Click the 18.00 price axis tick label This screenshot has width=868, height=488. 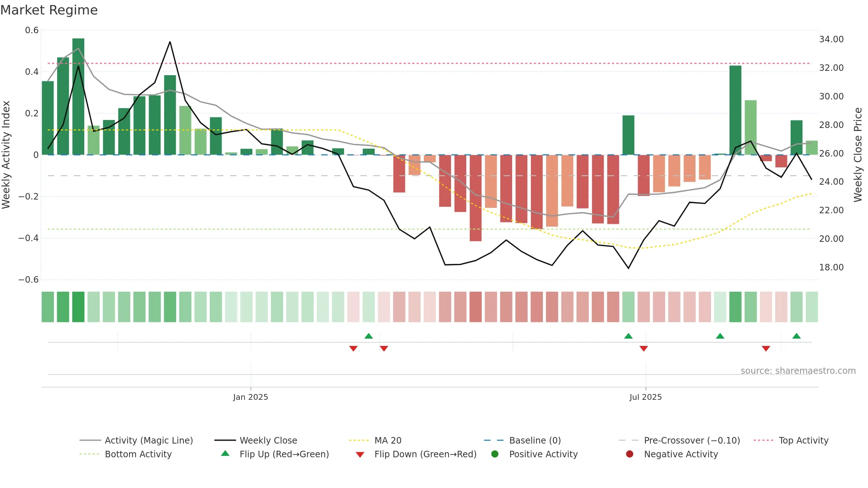click(831, 267)
